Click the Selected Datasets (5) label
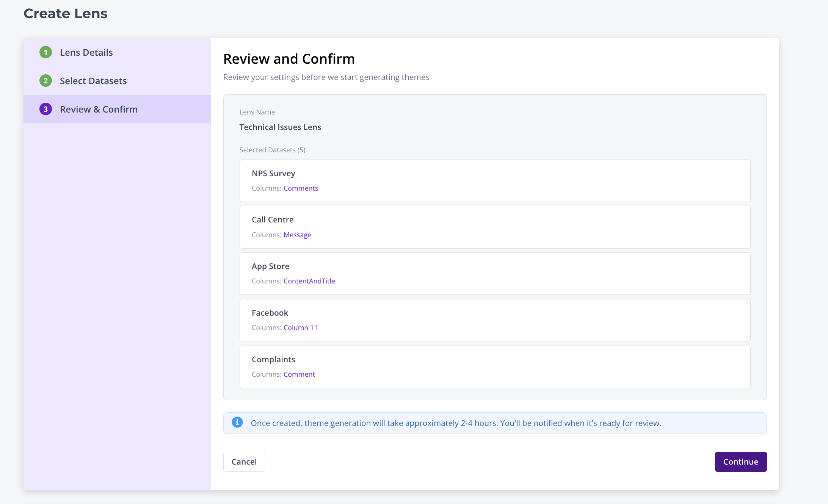The width and height of the screenshot is (828, 504). [x=272, y=150]
